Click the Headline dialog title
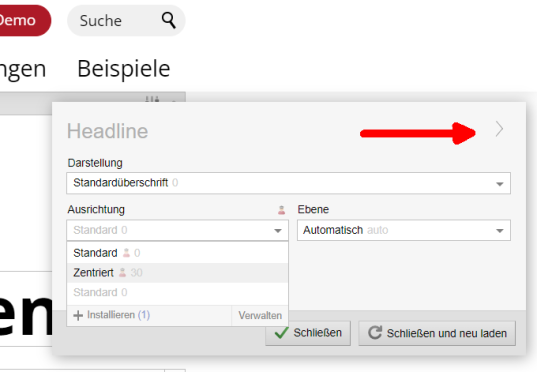The height and width of the screenshot is (372, 537). coord(108,131)
